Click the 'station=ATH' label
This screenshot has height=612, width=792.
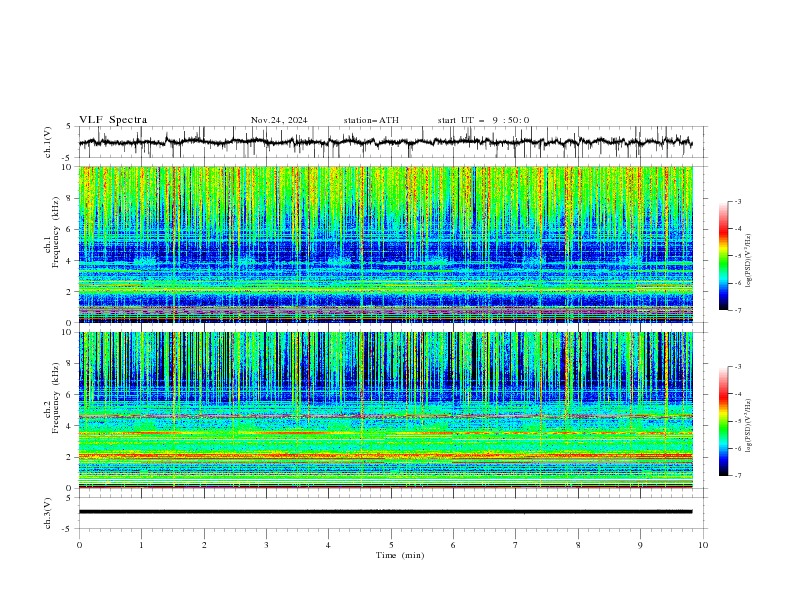point(371,120)
